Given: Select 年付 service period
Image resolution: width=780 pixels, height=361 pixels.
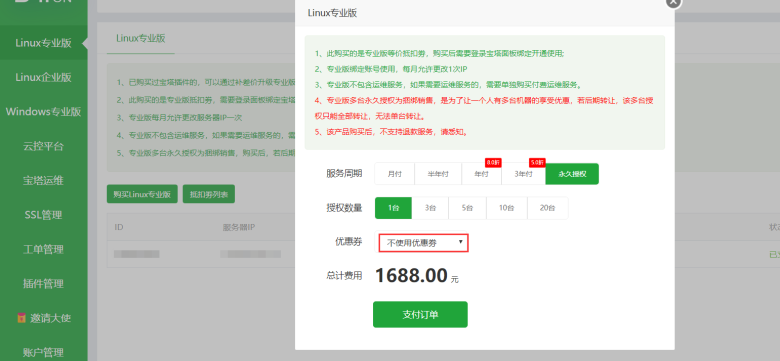Looking at the screenshot, I should (481, 174).
